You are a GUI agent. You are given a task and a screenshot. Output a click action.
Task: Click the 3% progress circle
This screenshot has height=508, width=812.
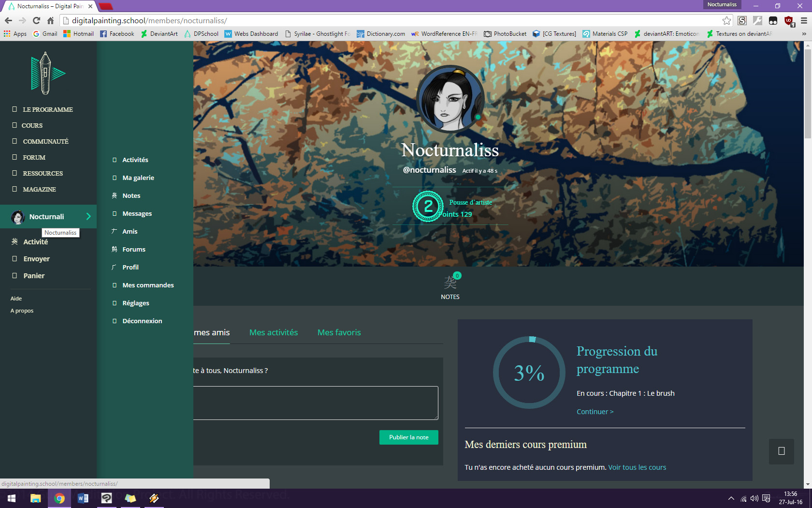[x=529, y=373]
